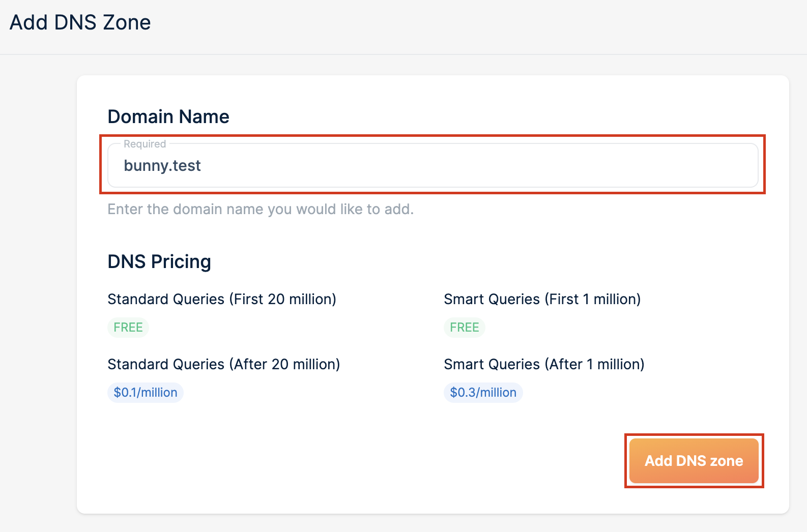Click the green FREE badge under Standard Queries
The image size is (807, 532).
(128, 328)
